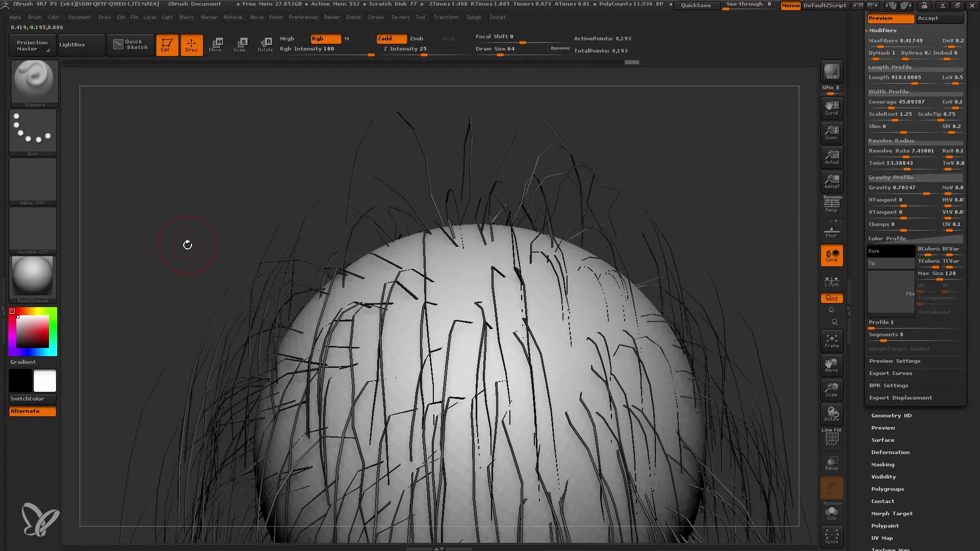The width and height of the screenshot is (980, 551).
Task: Click the Floor grid toggle icon
Action: pyautogui.click(x=831, y=231)
